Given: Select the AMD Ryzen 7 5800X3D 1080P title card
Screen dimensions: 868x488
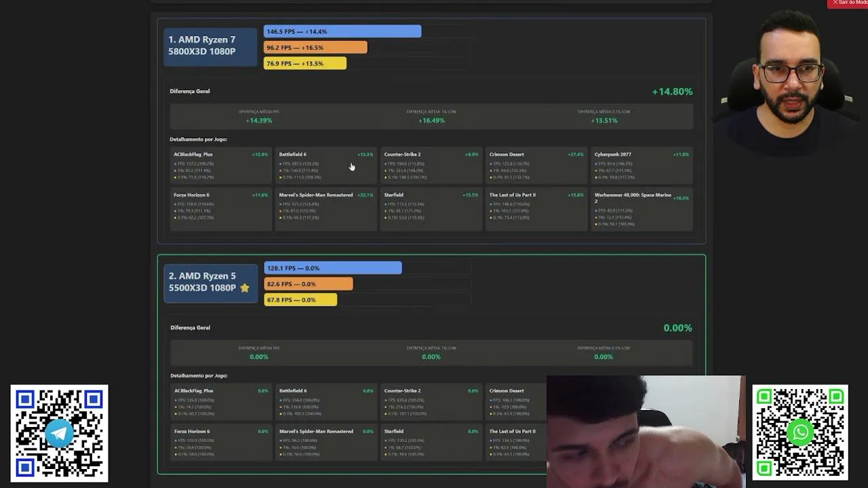Looking at the screenshot, I should pos(210,45).
